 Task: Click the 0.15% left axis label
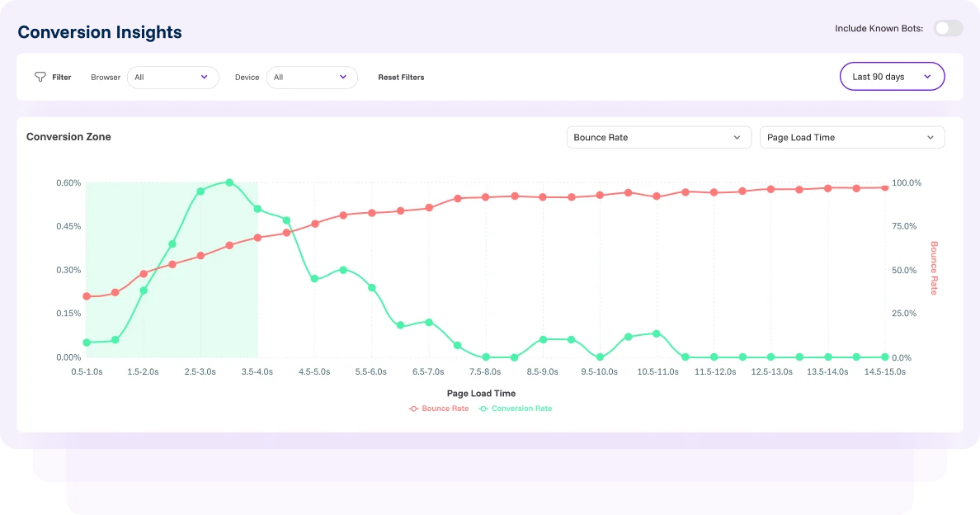pyautogui.click(x=68, y=313)
